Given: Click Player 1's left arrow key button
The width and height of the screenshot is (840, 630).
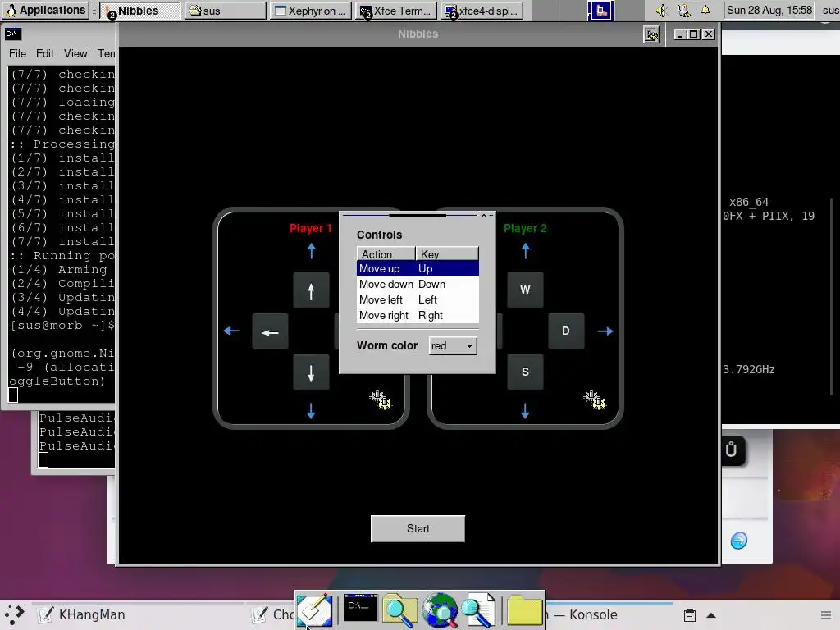Looking at the screenshot, I should [x=270, y=331].
